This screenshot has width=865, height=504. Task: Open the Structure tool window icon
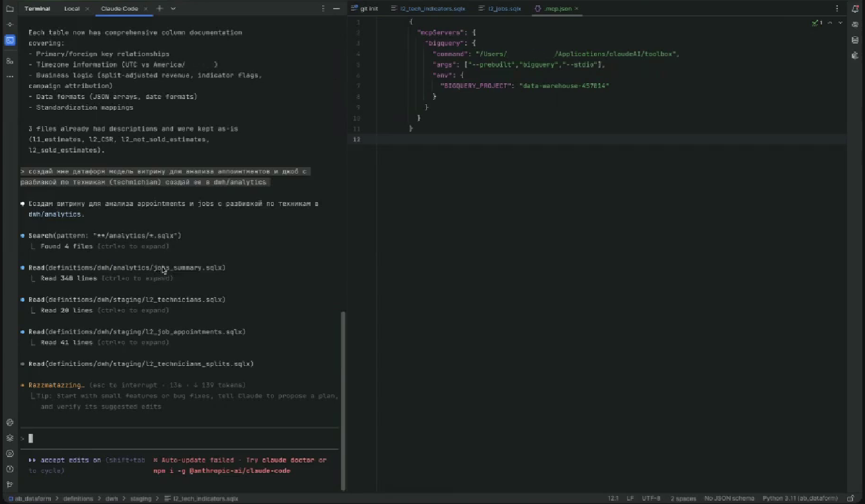[x=9, y=61]
